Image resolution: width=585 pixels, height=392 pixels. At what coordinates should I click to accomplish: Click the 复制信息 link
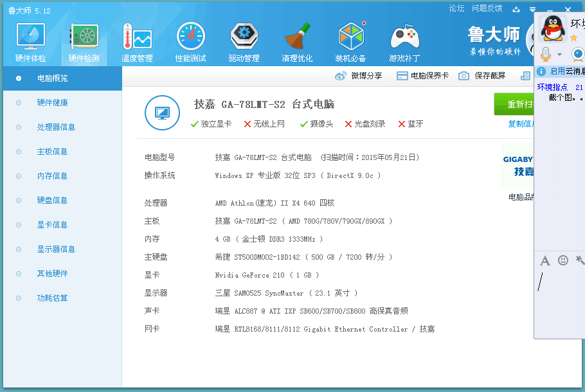(x=521, y=124)
